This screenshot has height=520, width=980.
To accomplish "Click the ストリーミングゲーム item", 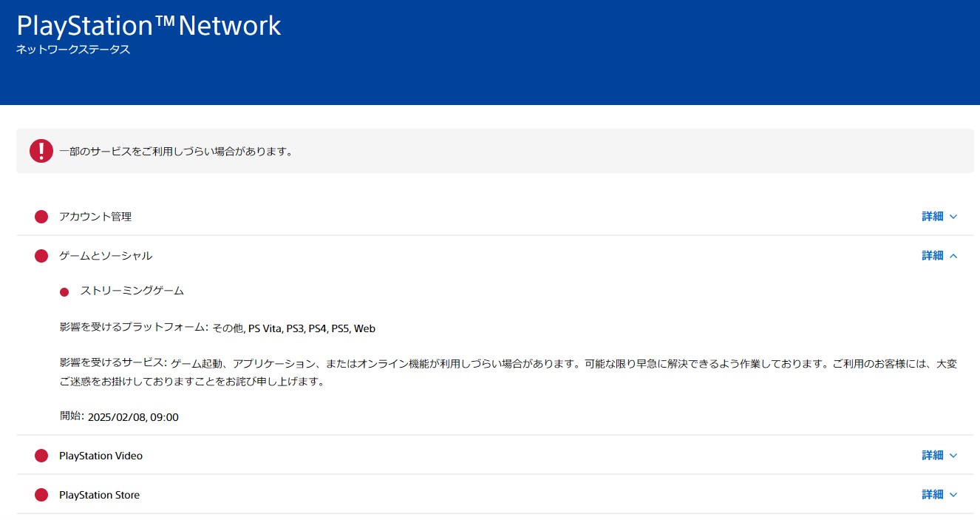I will pyautogui.click(x=132, y=291).
